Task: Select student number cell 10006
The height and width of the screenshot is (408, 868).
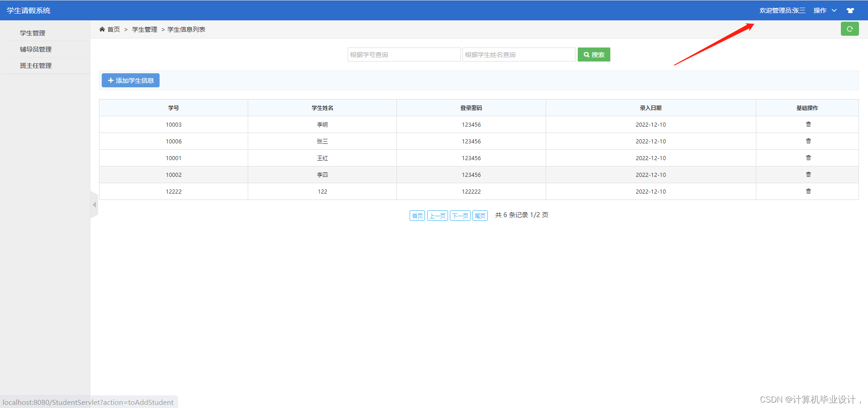Action: tap(174, 142)
